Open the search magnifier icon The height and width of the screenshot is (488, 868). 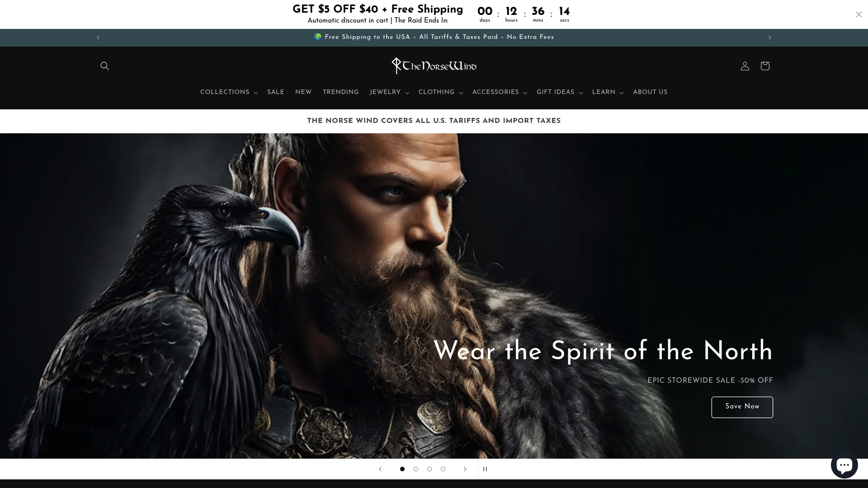pyautogui.click(x=104, y=66)
